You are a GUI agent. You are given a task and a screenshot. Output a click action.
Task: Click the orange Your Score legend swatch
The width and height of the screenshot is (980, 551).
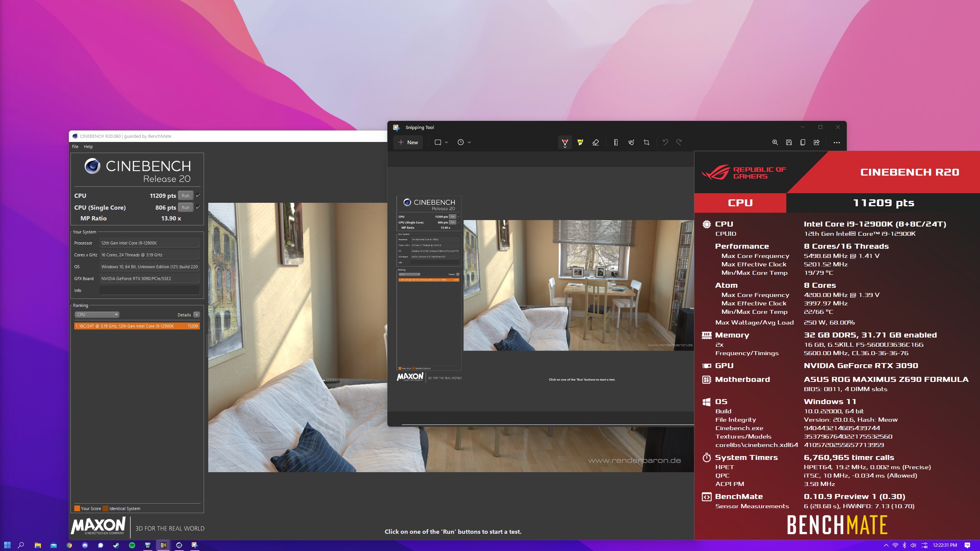click(77, 509)
